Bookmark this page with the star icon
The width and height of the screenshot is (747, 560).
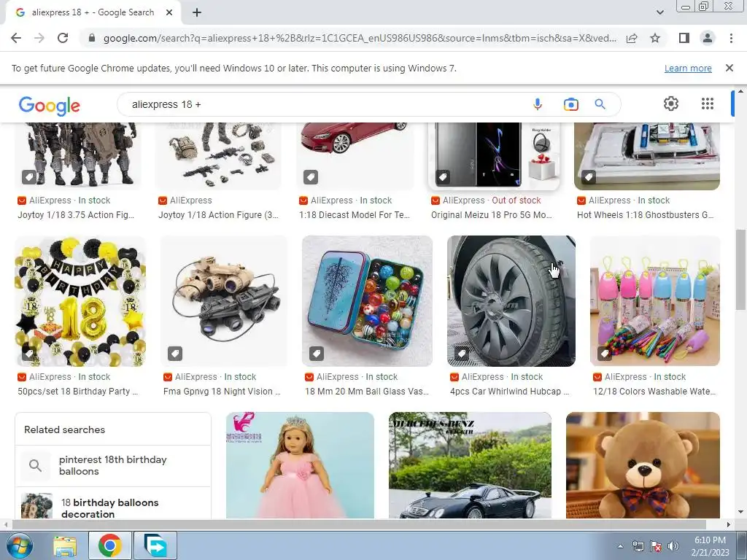(x=655, y=38)
